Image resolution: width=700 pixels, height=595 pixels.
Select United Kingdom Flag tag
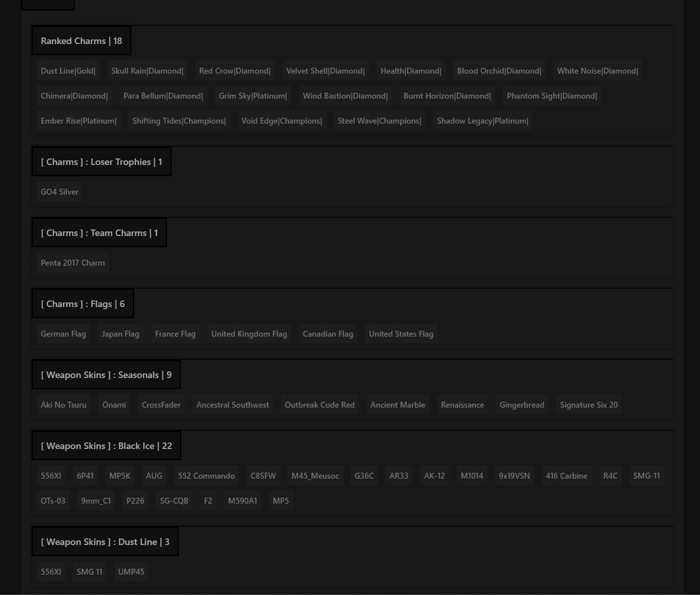249,334
